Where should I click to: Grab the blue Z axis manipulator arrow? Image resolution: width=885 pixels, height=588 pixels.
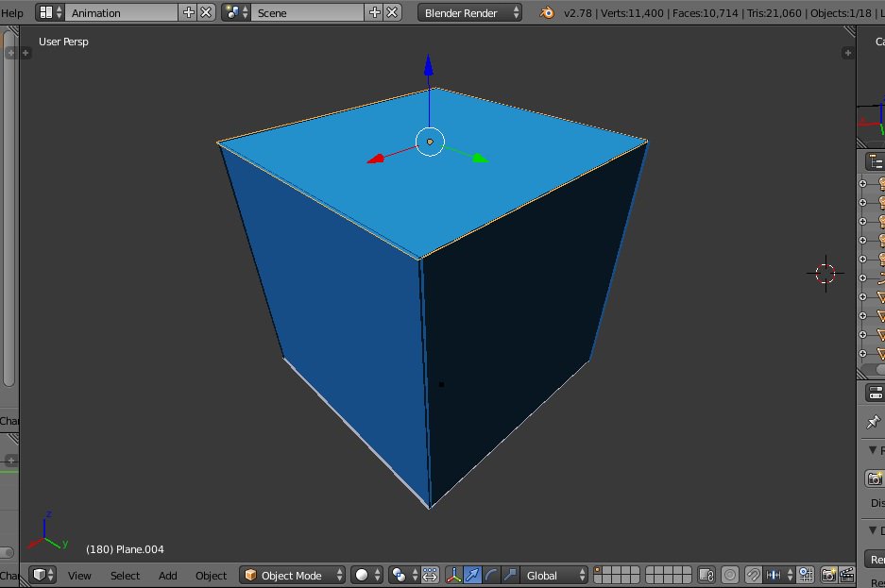(x=429, y=66)
